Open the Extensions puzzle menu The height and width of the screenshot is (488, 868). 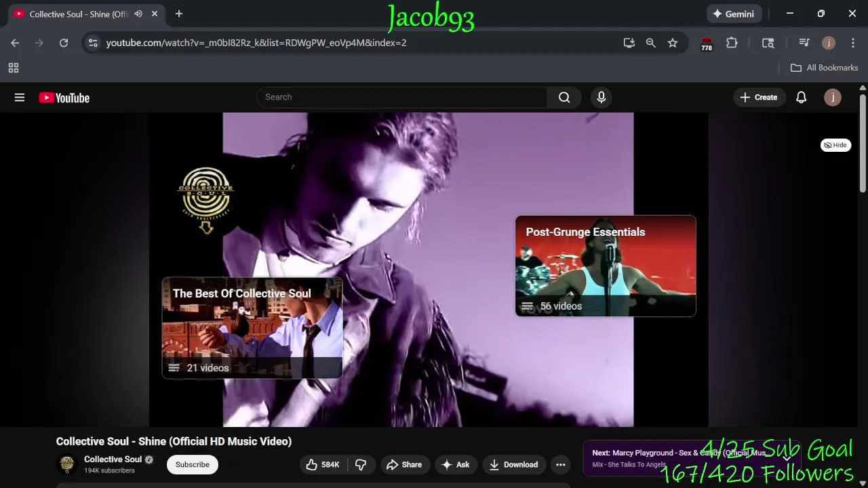point(732,43)
